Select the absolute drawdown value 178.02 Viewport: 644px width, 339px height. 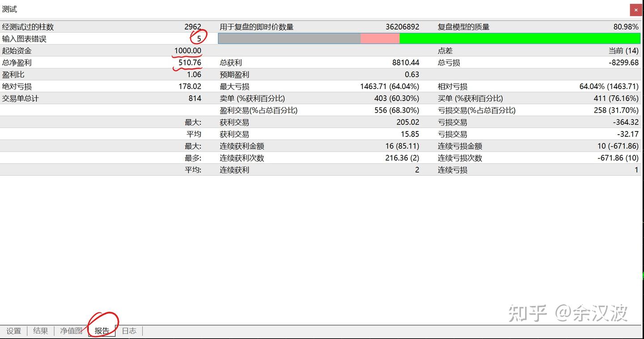[190, 87]
